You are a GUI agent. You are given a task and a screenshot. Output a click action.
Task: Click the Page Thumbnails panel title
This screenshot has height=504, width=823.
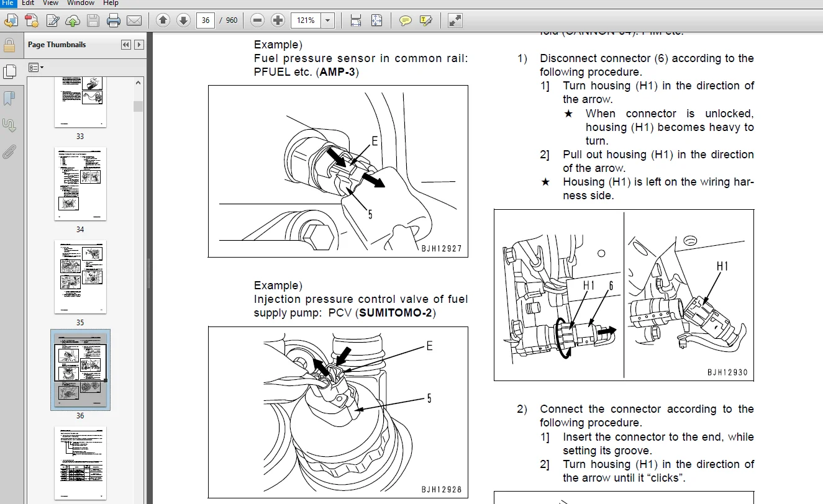point(57,45)
